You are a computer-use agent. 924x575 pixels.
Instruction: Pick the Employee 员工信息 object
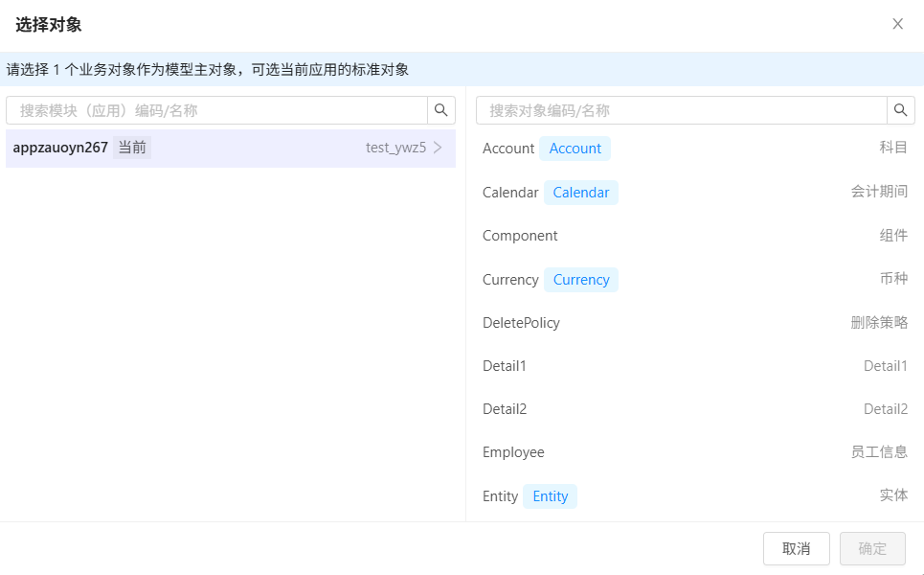click(x=694, y=452)
